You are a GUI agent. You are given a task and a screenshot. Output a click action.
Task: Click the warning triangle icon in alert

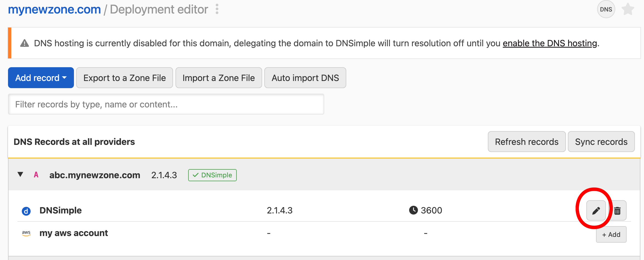tap(25, 43)
